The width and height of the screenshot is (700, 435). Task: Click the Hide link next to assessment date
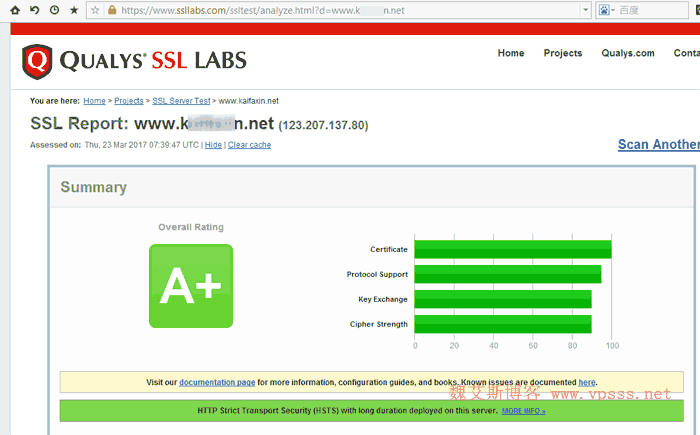point(213,145)
